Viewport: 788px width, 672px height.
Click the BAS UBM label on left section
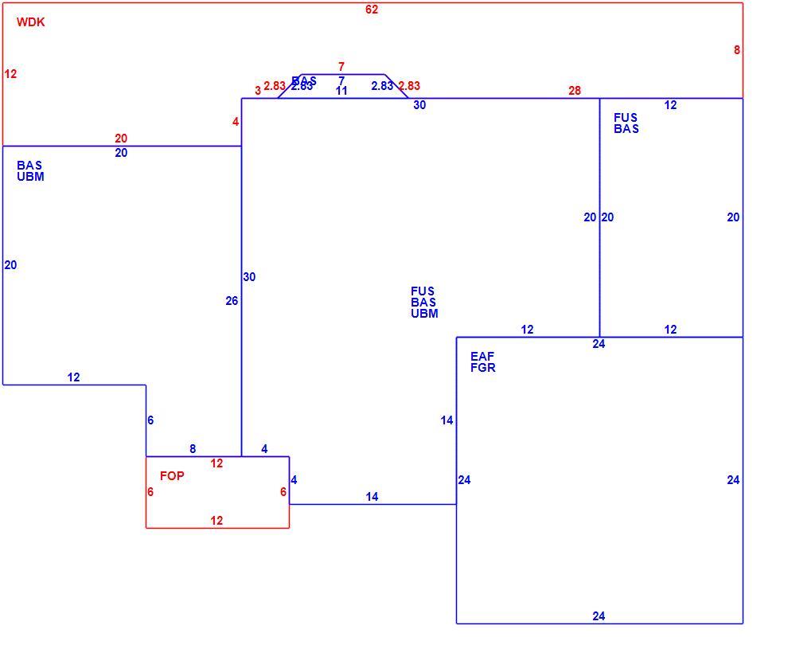(x=30, y=171)
